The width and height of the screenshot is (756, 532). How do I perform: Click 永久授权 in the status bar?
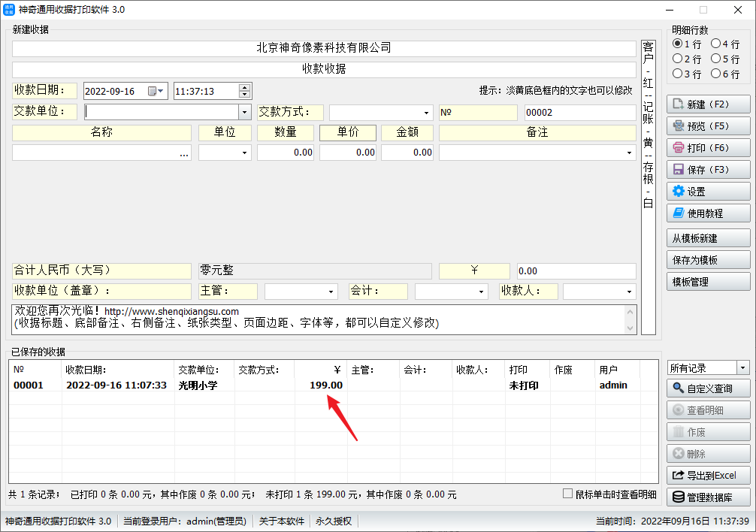pos(334,521)
